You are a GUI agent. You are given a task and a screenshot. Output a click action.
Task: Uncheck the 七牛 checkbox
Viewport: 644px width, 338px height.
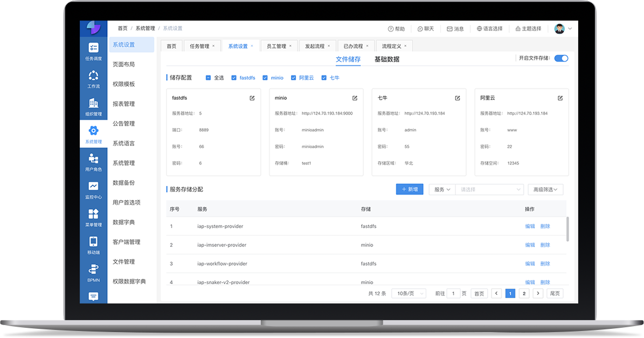[324, 78]
